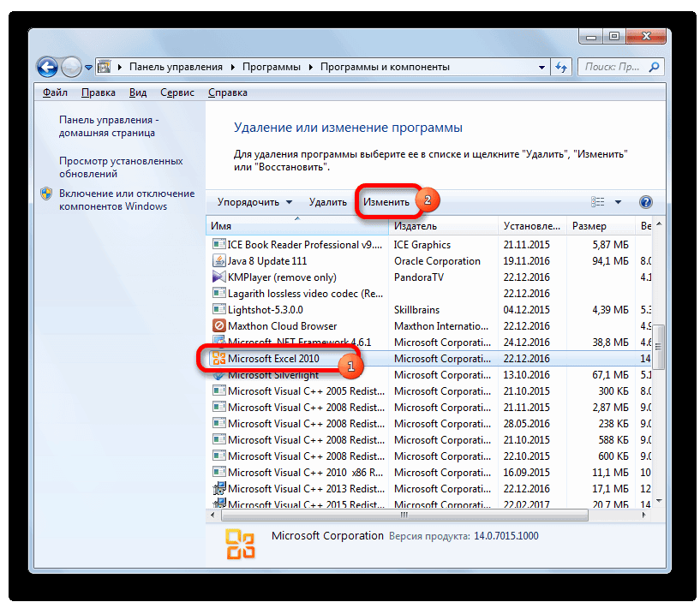The height and width of the screenshot is (602, 700).
Task: Open the Упорядочить dropdown menu
Action: pos(254,202)
